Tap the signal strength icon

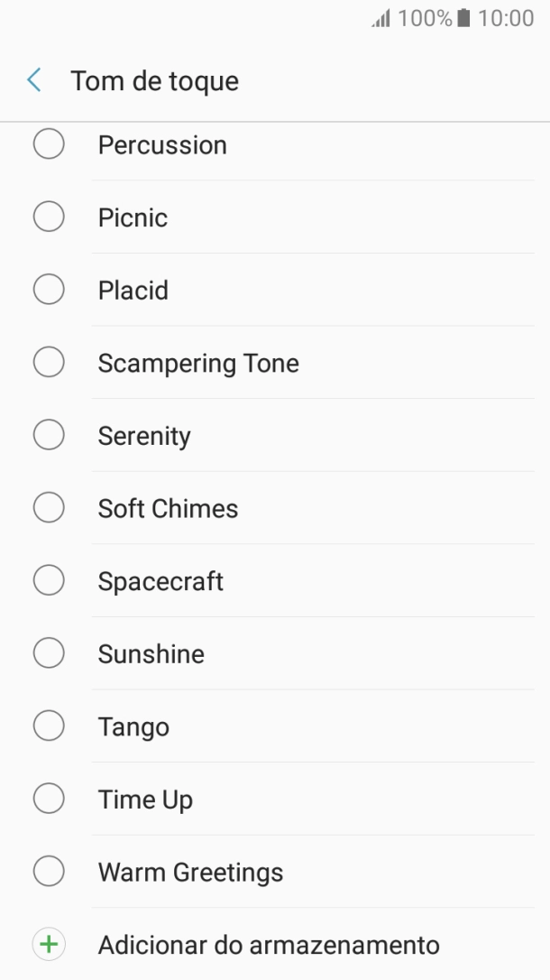[380, 19]
